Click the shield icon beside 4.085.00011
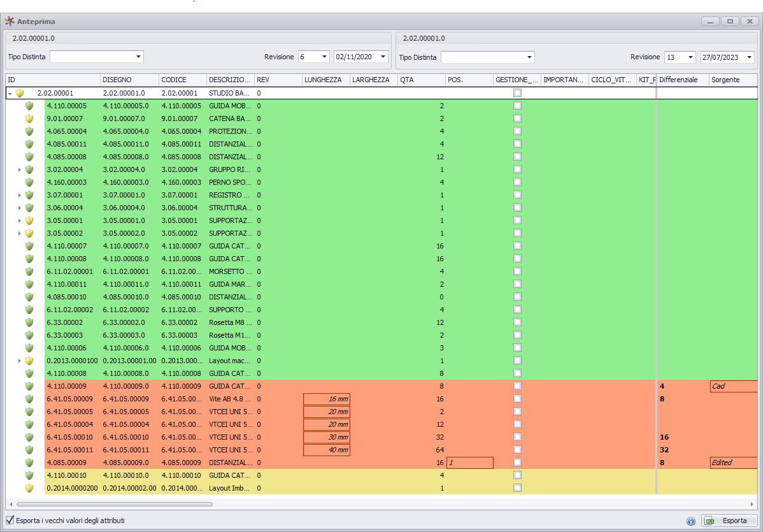763x532 pixels. click(29, 144)
